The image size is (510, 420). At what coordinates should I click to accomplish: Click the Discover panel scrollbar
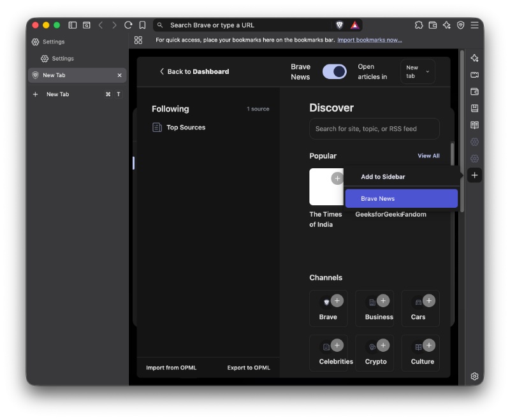[x=452, y=154]
